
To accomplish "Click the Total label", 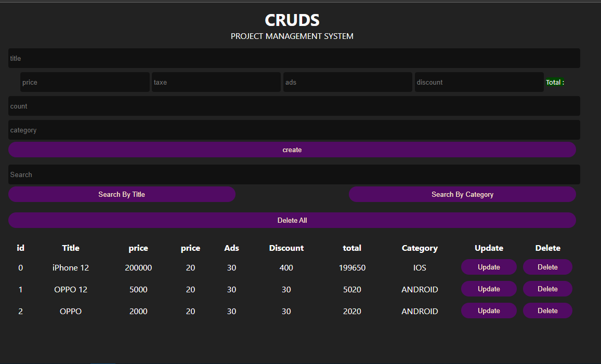I will click(555, 82).
